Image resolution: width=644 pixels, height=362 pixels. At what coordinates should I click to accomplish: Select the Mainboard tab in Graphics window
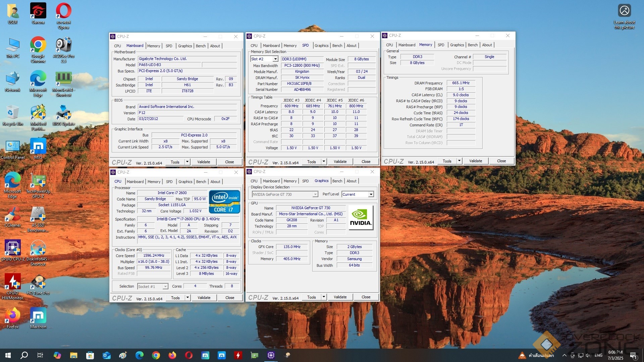click(271, 181)
